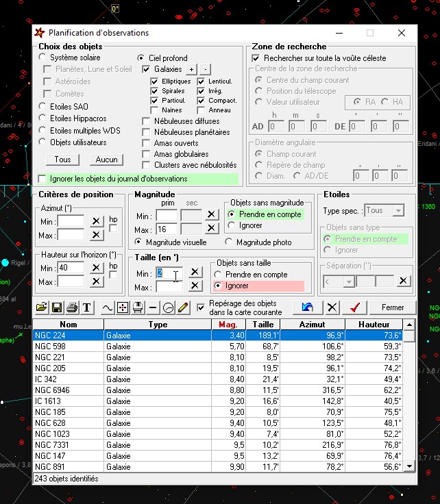Click the circle clock toolbar icon
This screenshot has width=440, height=504.
pos(168,307)
